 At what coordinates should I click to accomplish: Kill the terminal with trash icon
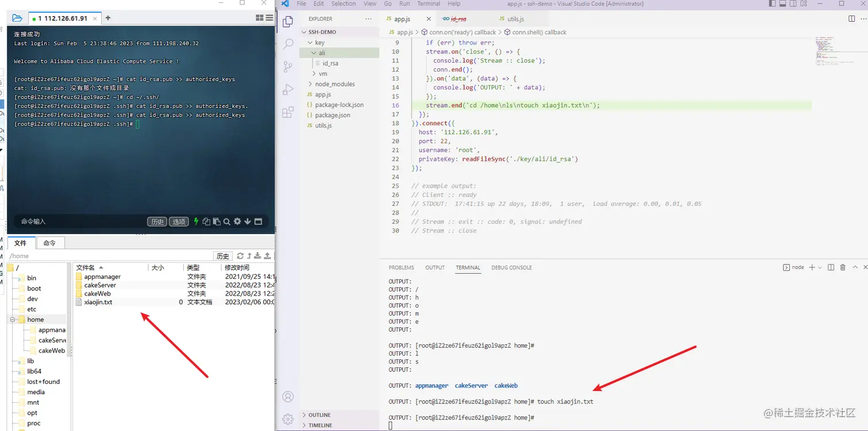(843, 267)
